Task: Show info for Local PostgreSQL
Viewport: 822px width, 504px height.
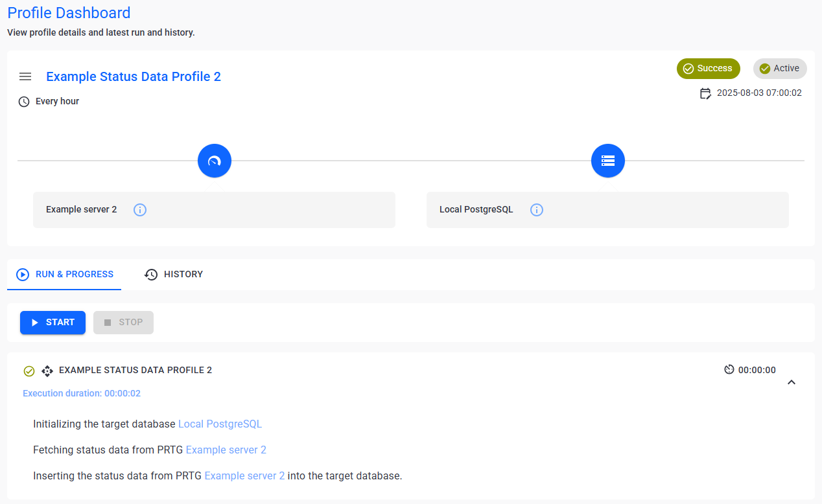Action: point(537,210)
